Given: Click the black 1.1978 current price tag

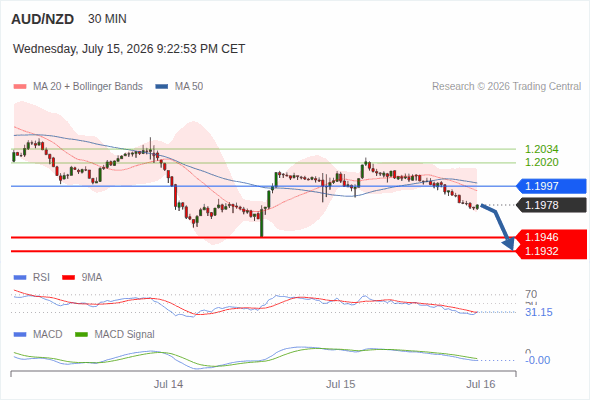Looking at the screenshot, I should pyautogui.click(x=551, y=205).
